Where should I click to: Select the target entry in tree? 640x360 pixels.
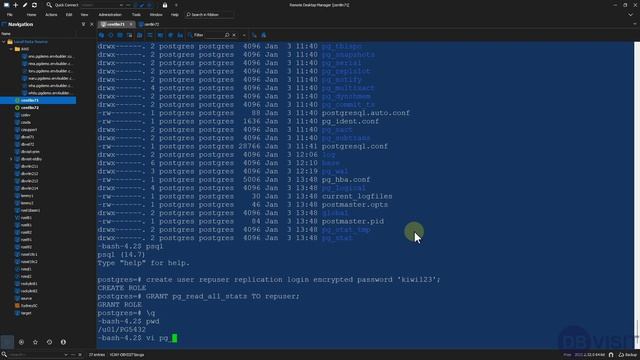(x=25, y=313)
